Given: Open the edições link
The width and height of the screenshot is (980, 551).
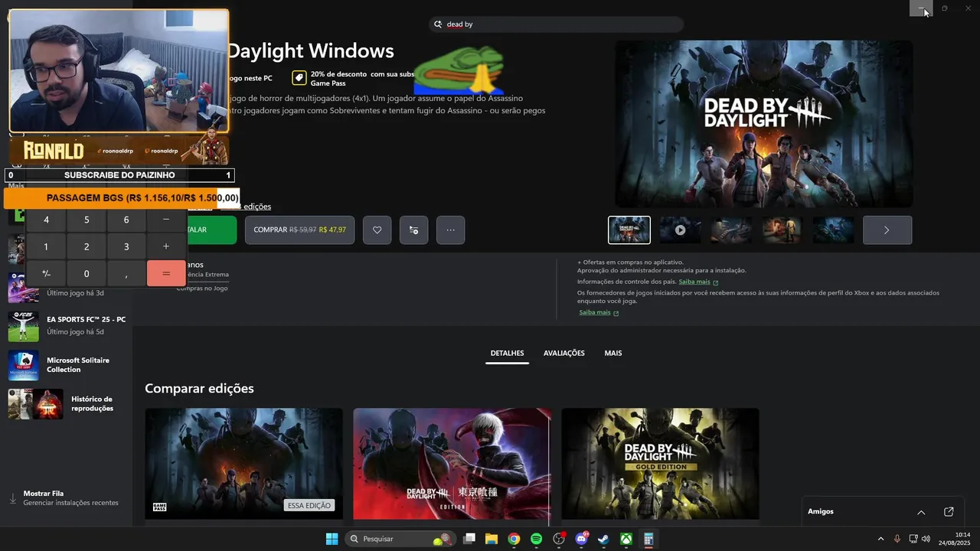Looking at the screenshot, I should click(256, 207).
